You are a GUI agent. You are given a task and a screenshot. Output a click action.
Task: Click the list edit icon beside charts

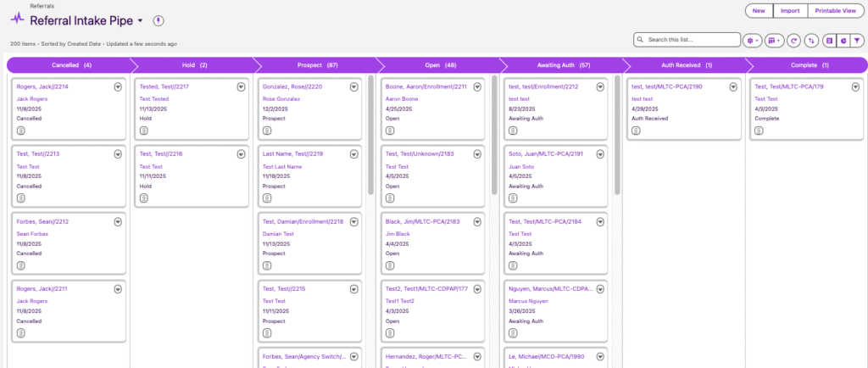click(830, 40)
